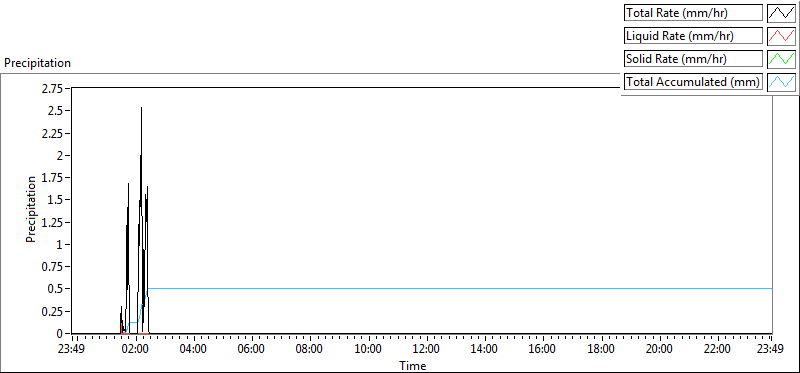Image resolution: width=800 pixels, height=373 pixels.
Task: Click the Precipitation chart title above the plot
Action: pyautogui.click(x=37, y=63)
